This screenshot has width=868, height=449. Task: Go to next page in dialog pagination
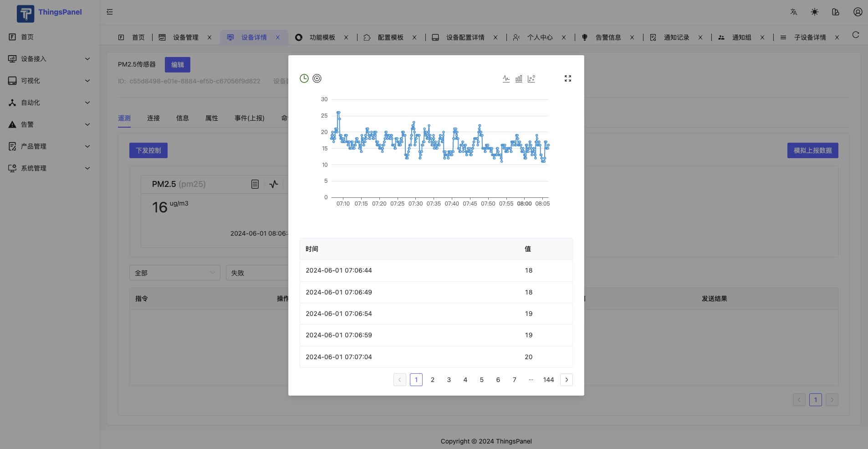click(567, 380)
